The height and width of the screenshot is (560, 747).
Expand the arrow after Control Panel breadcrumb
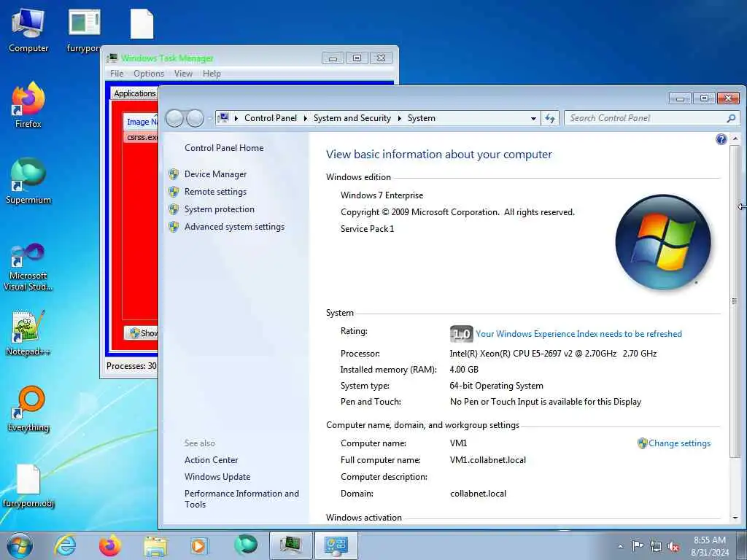(x=306, y=118)
